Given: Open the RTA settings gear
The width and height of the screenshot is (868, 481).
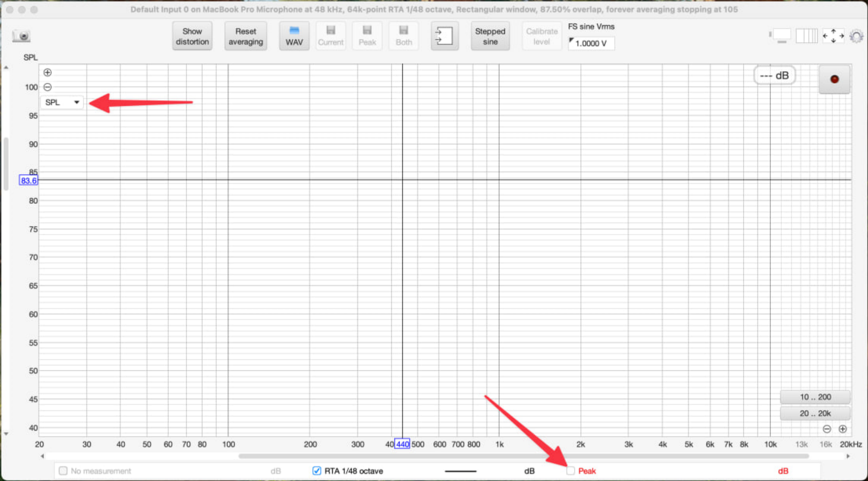Looking at the screenshot, I should pyautogui.click(x=856, y=36).
